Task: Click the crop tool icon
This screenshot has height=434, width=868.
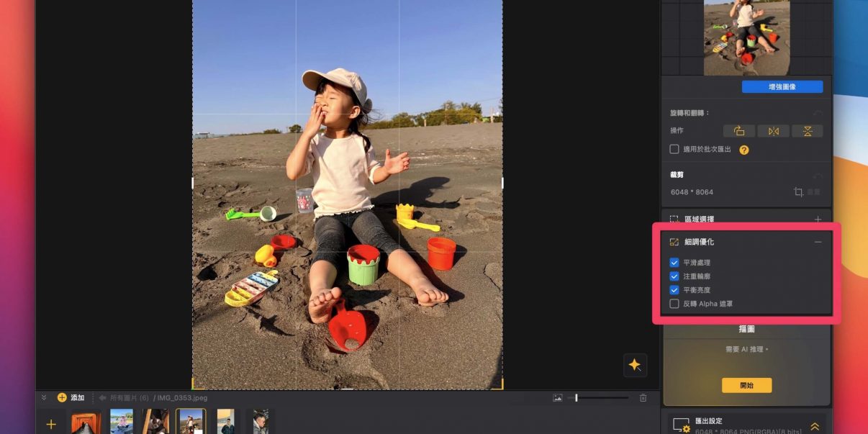Action: click(798, 192)
